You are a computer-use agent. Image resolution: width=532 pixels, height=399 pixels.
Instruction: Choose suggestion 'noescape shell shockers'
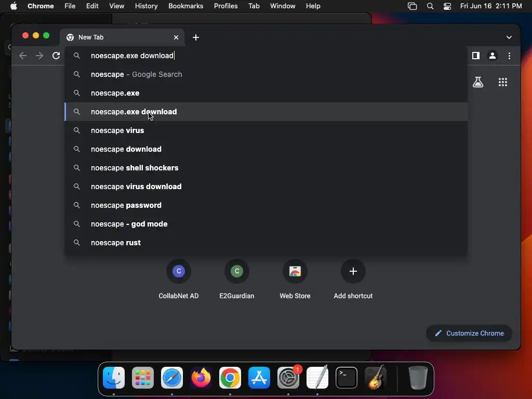[x=266, y=168]
